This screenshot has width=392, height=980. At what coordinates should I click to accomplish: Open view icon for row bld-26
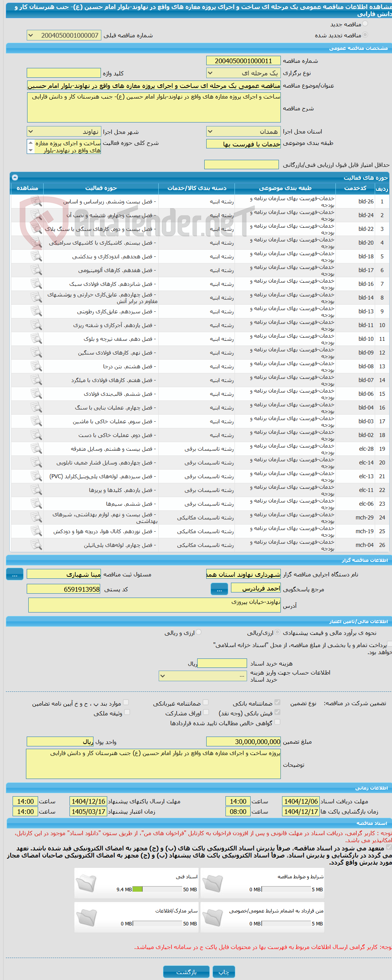coord(36,201)
